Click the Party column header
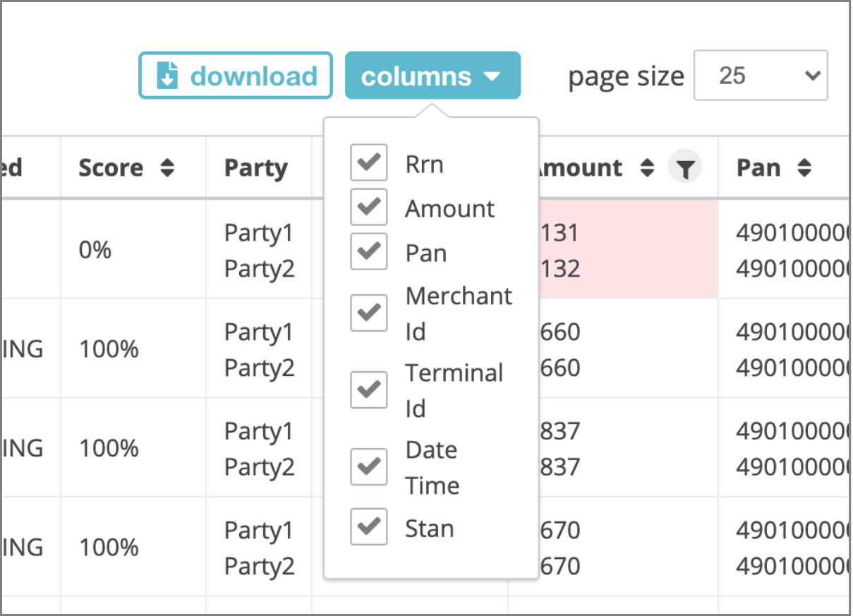Viewport: 853px width, 616px height. pyautogui.click(x=256, y=168)
